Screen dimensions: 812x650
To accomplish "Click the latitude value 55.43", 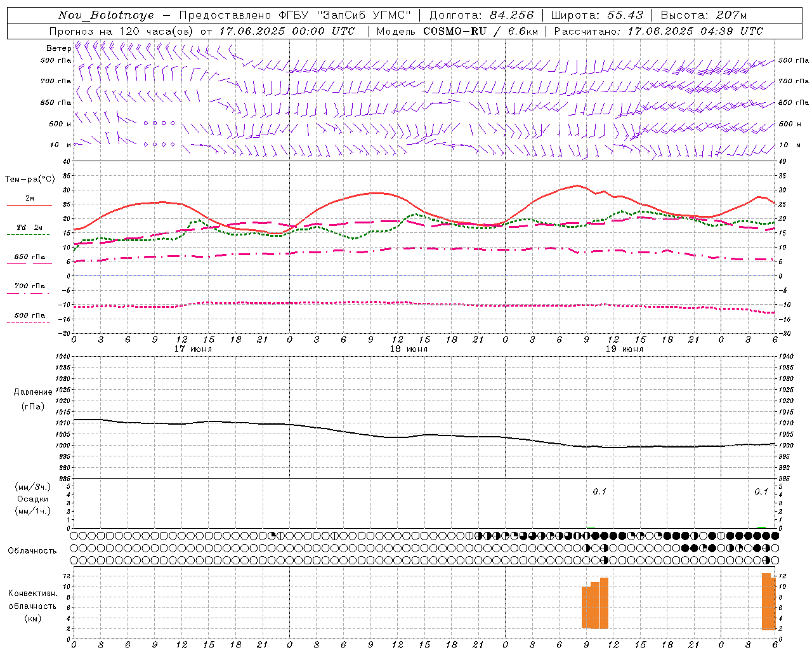I will (x=625, y=15).
